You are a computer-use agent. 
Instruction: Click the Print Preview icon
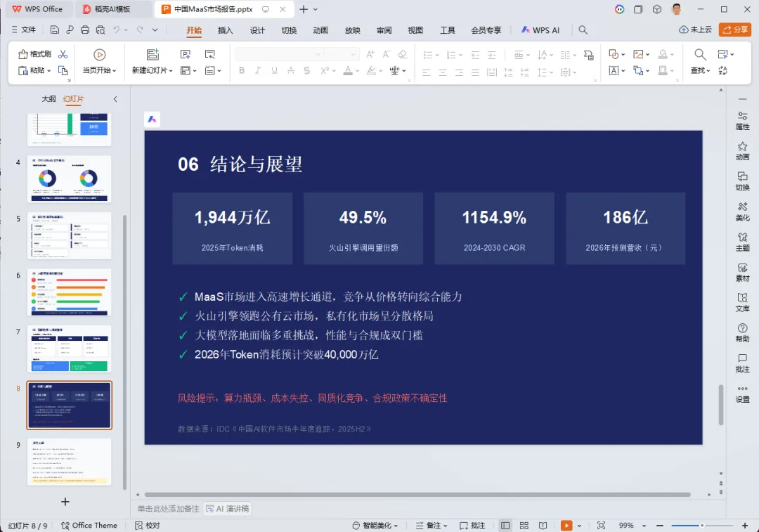100,30
